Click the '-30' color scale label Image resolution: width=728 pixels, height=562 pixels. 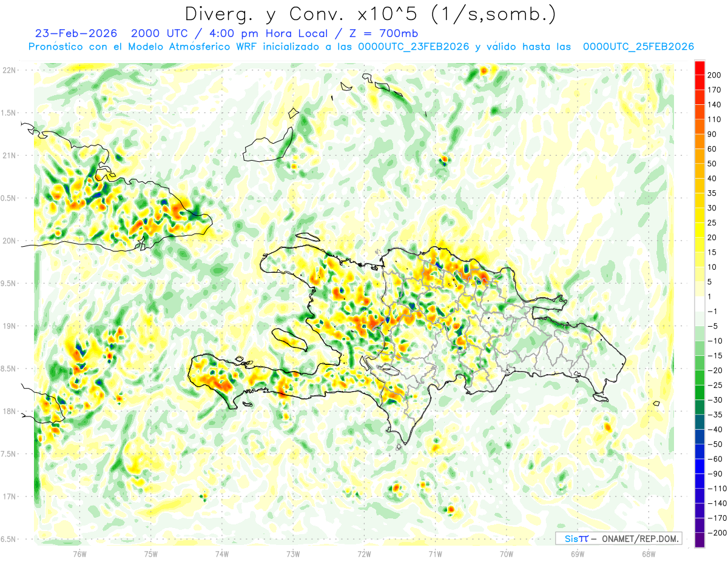[x=715, y=400]
